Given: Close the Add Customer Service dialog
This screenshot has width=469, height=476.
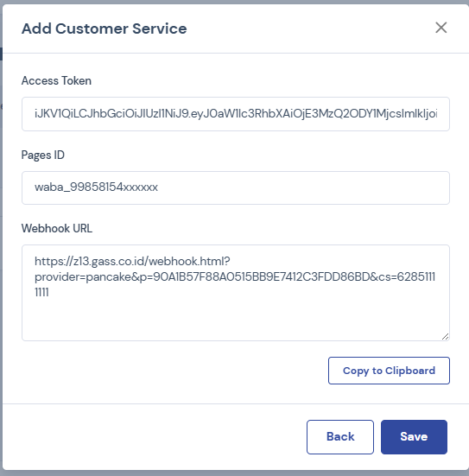Looking at the screenshot, I should point(440,28).
